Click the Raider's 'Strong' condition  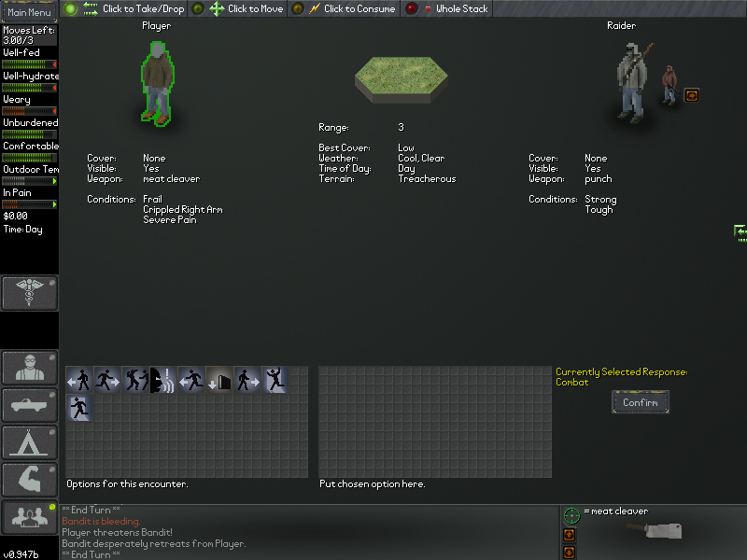tap(600, 200)
